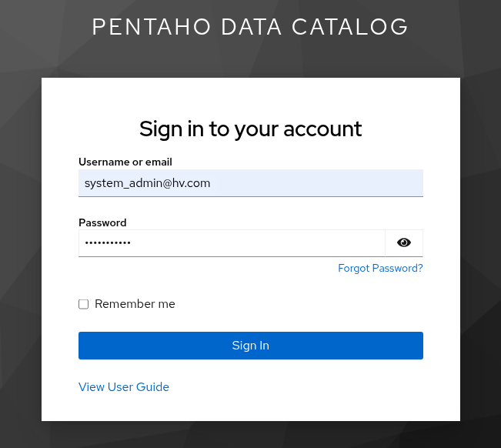Click the masked password dots
The image size is (501, 448).
click(108, 243)
